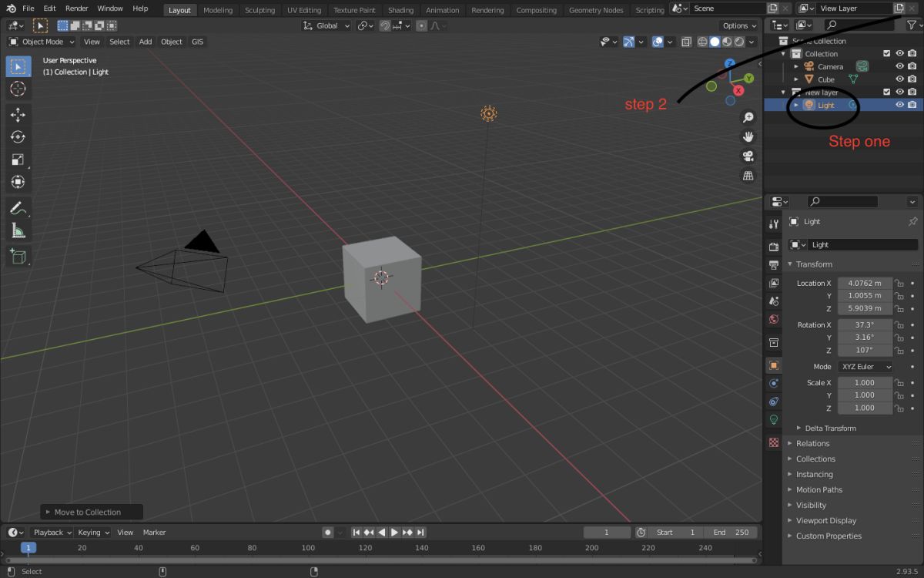Image resolution: width=924 pixels, height=578 pixels.
Task: Expand the Relations panel
Action: (x=812, y=444)
